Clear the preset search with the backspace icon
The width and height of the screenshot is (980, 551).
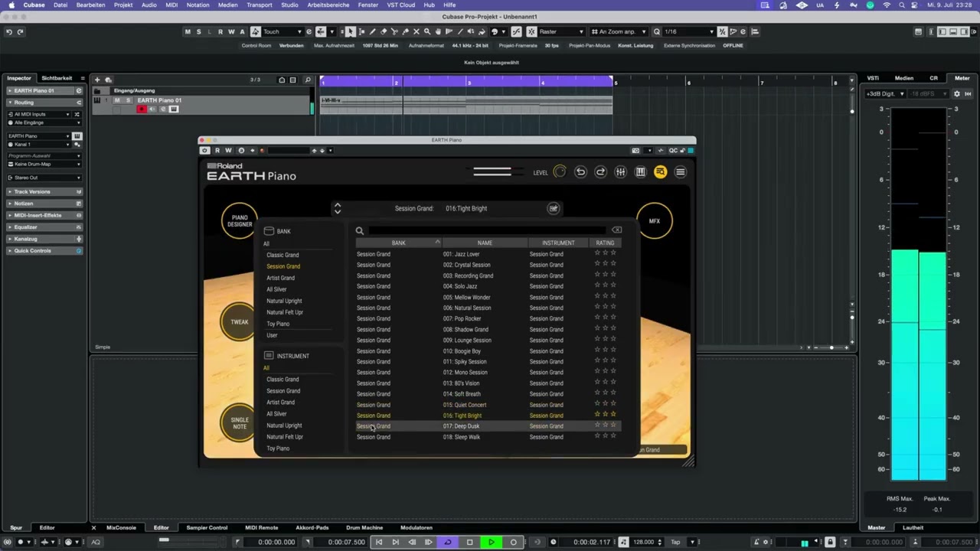coord(616,230)
